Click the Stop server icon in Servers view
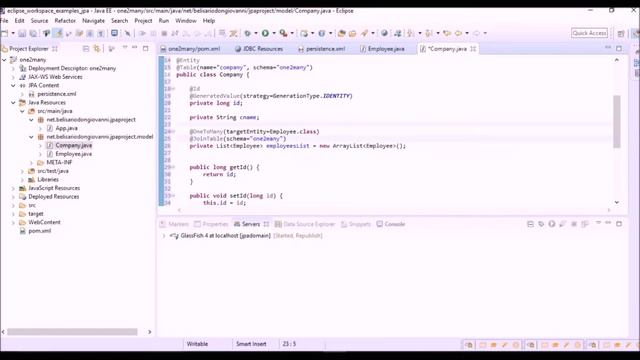 coord(573,224)
